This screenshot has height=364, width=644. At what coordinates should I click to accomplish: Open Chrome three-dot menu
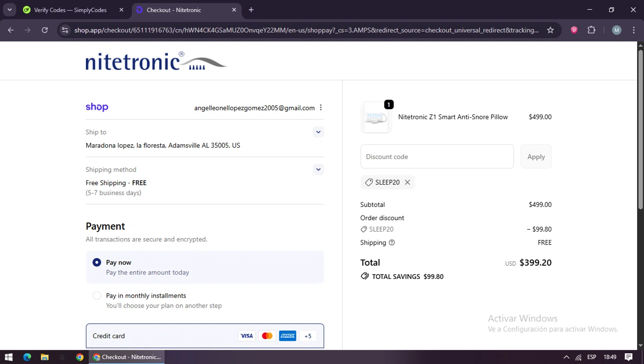tap(634, 30)
